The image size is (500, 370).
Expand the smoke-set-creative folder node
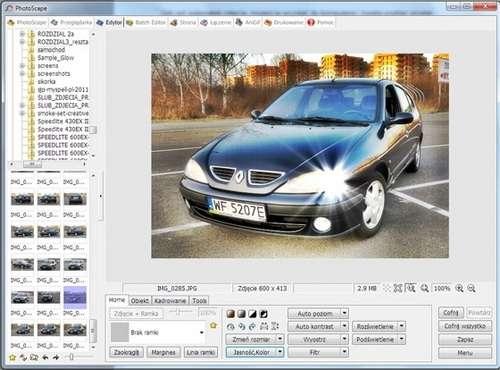pyautogui.click(x=22, y=113)
